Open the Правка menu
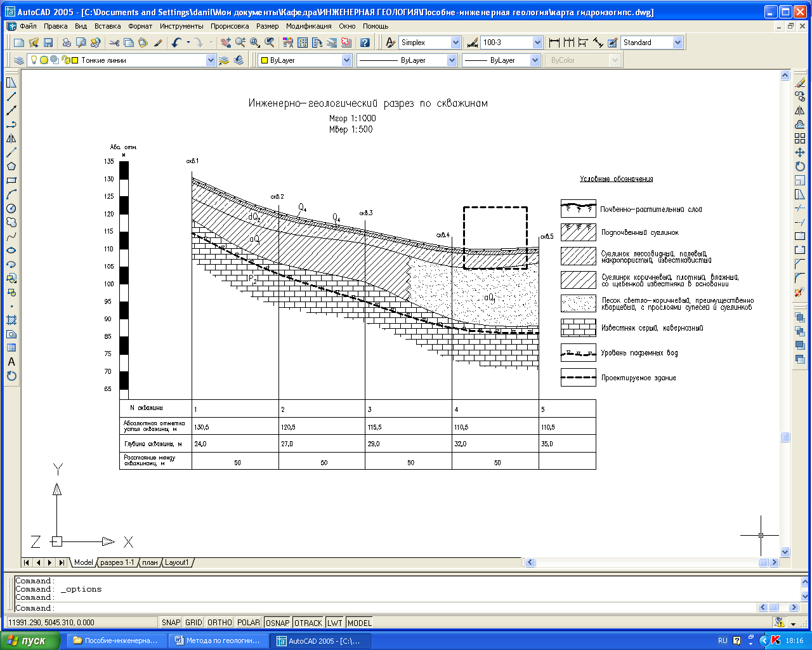Viewport: 812px width, 650px height. click(x=56, y=26)
